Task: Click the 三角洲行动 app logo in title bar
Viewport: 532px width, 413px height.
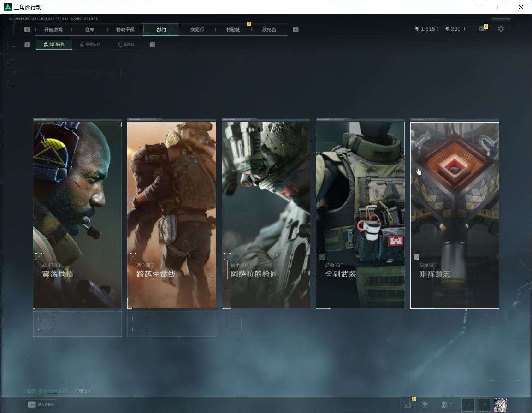Action: (x=8, y=7)
